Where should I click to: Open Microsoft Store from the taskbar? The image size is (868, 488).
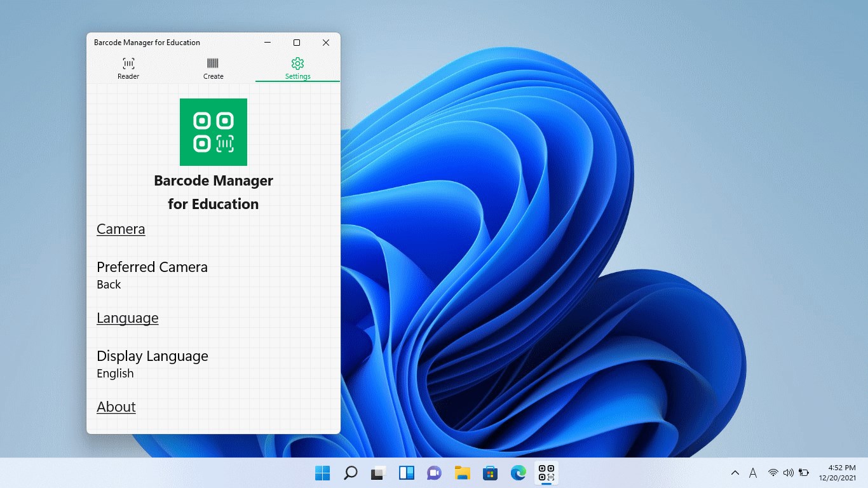490,473
